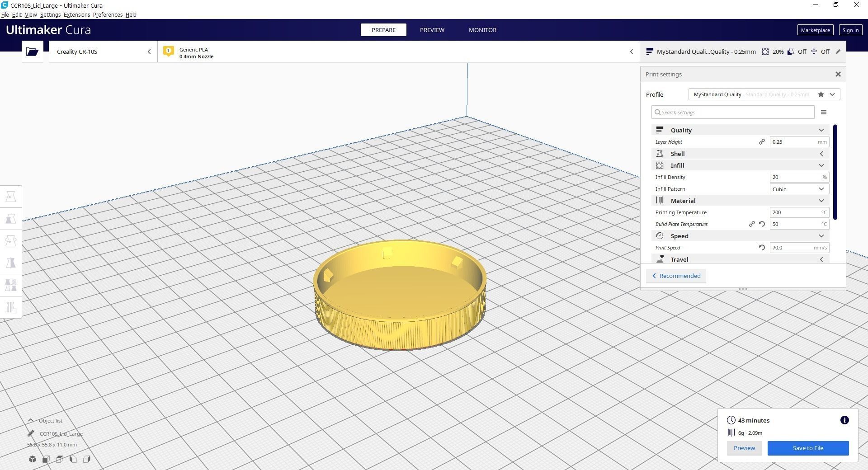Click the pencil edit icon in settings summary bar
This screenshot has height=470, width=868.
838,52
